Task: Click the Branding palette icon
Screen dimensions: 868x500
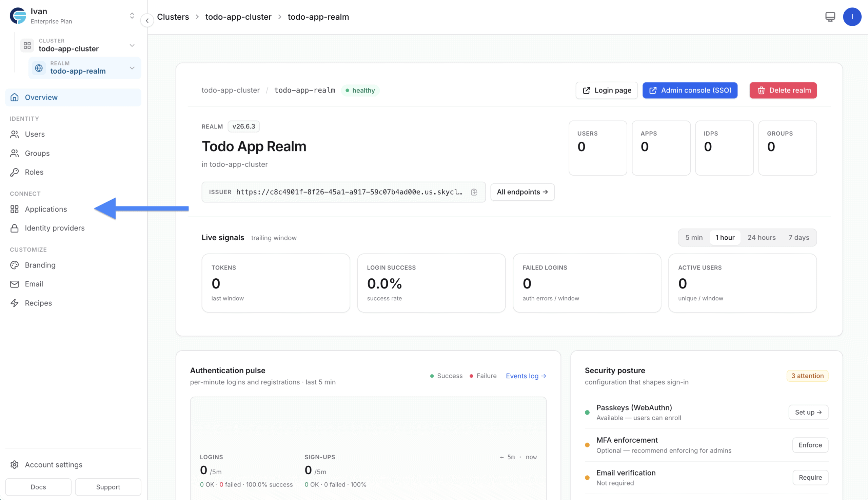Action: [x=15, y=265]
